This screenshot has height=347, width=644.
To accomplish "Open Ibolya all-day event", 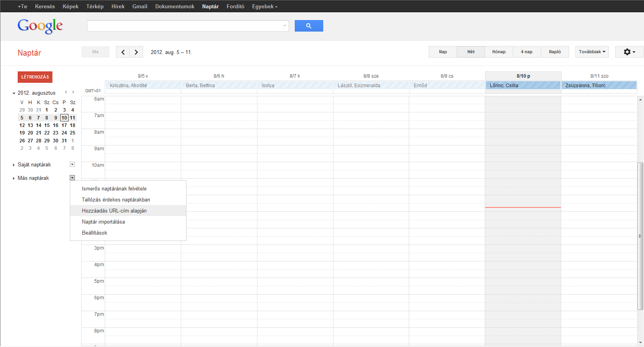I will (295, 85).
